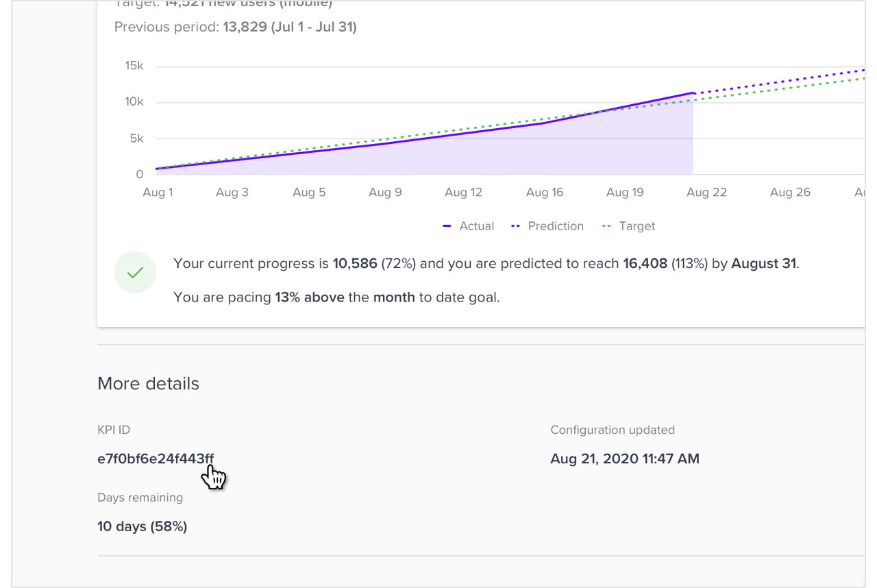The height and width of the screenshot is (588, 877).
Task: Click the predicted value 16,408 text
Action: point(645,263)
